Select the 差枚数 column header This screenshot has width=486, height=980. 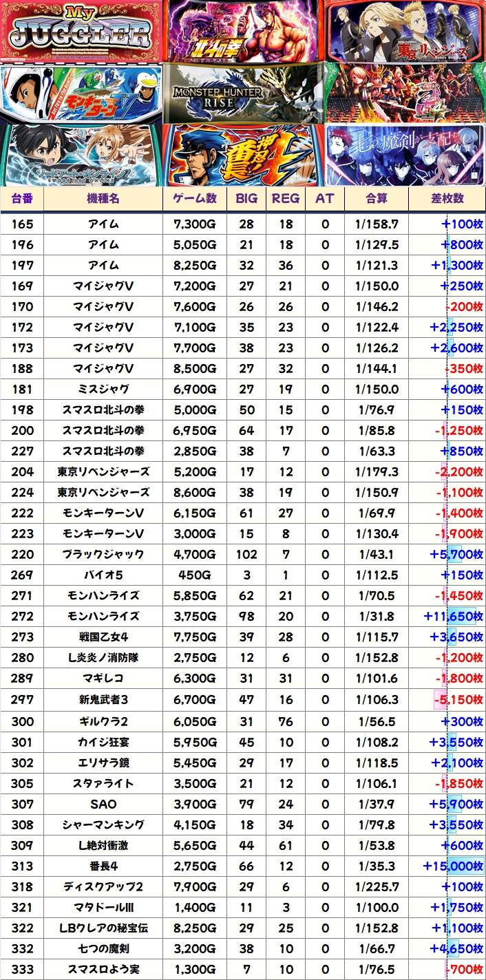(447, 199)
